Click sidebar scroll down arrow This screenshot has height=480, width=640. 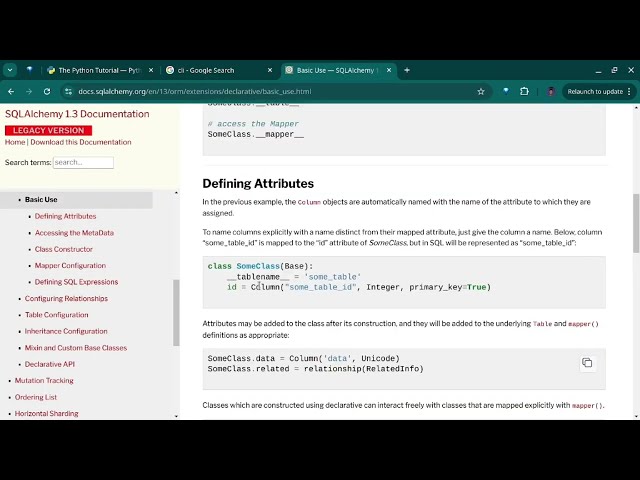pyautogui.click(x=176, y=416)
